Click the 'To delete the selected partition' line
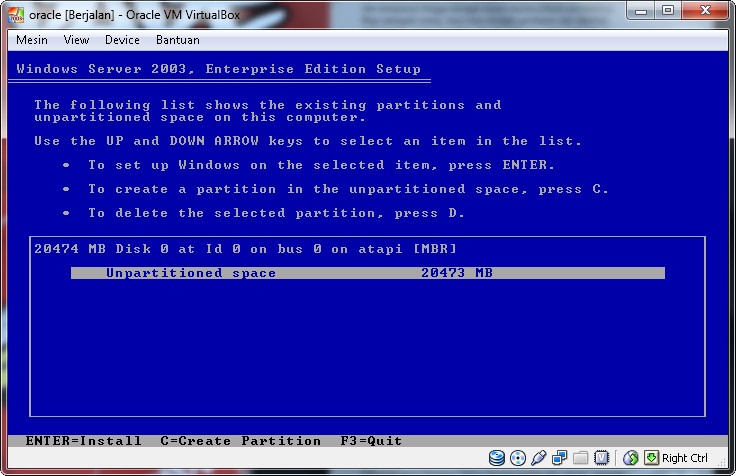Screen dimensions: 736x476 [x=276, y=213]
